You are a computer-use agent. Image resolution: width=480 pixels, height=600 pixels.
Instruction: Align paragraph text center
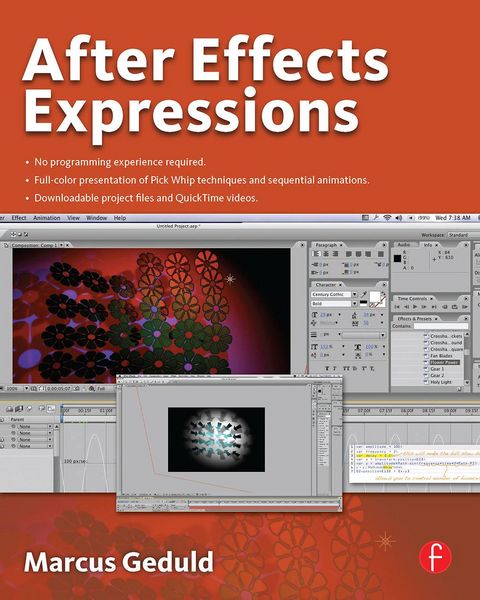click(326, 254)
